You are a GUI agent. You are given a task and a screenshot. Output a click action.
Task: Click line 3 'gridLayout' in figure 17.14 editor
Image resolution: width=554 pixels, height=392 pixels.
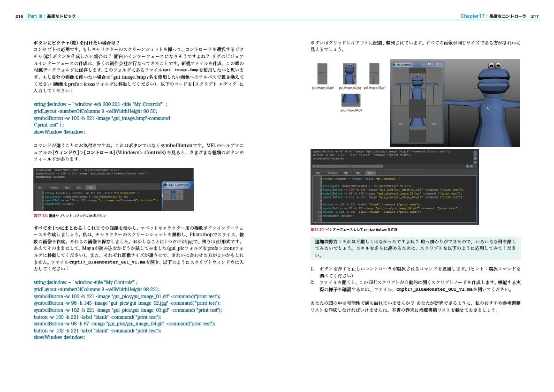click(x=366, y=186)
